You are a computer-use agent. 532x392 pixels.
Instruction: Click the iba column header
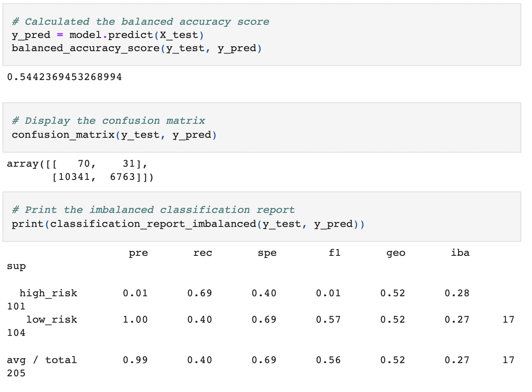point(461,253)
